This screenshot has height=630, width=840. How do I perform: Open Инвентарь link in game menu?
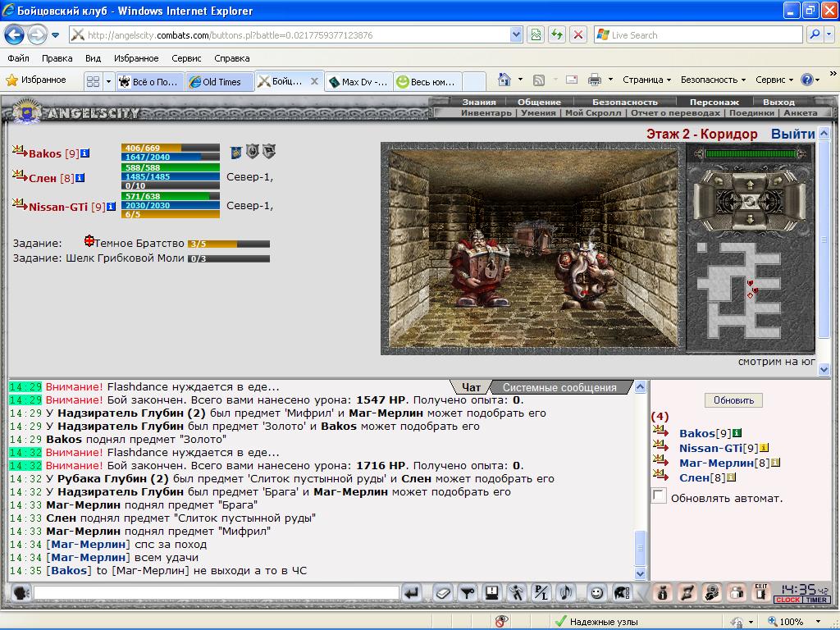[x=486, y=113]
